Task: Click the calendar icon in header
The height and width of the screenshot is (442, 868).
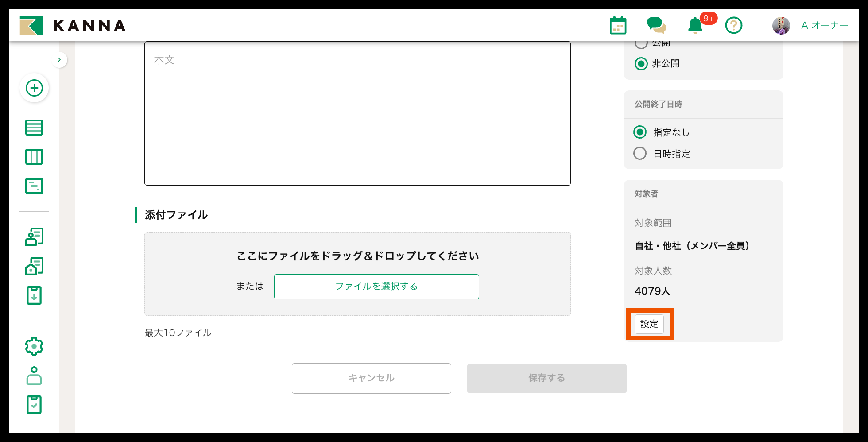Action: tap(618, 25)
